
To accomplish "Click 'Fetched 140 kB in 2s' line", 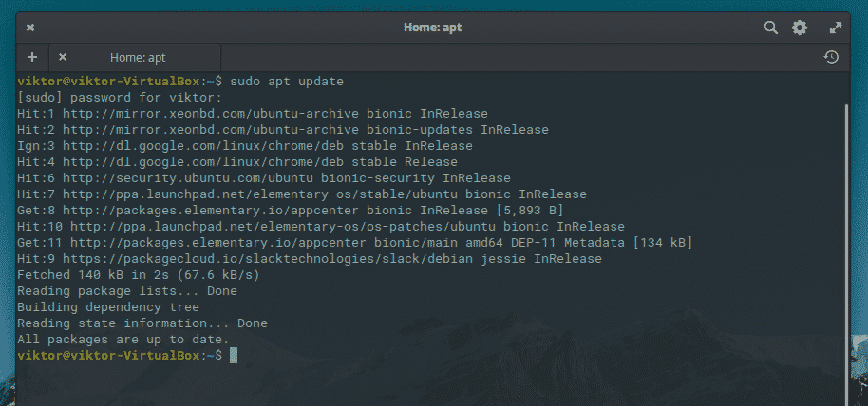I will 139,275.
